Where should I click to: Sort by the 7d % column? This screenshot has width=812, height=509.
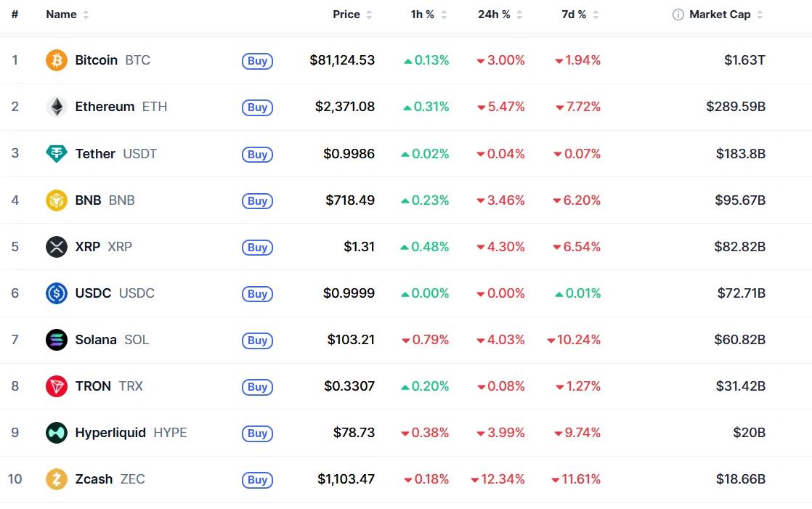580,15
